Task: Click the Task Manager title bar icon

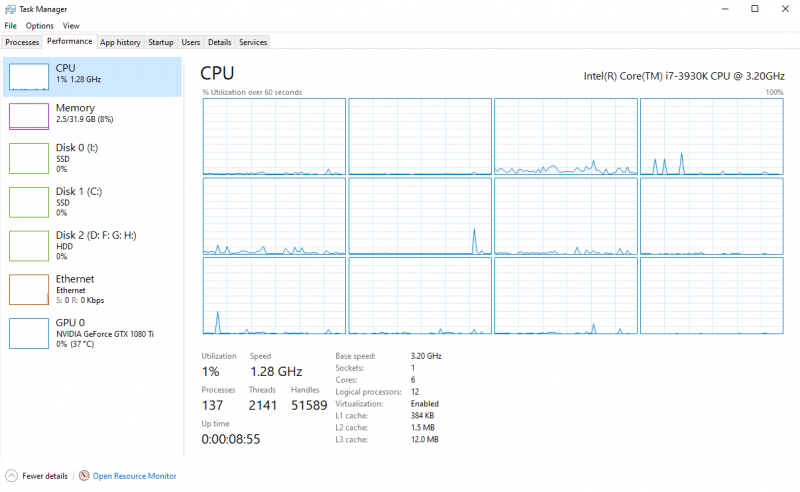Action: point(10,8)
